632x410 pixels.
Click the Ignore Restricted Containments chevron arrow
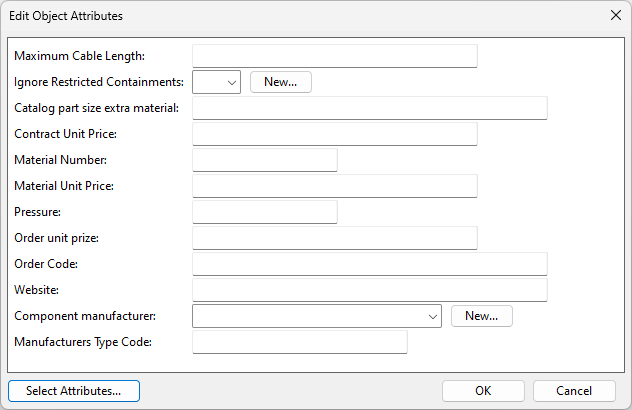(232, 83)
